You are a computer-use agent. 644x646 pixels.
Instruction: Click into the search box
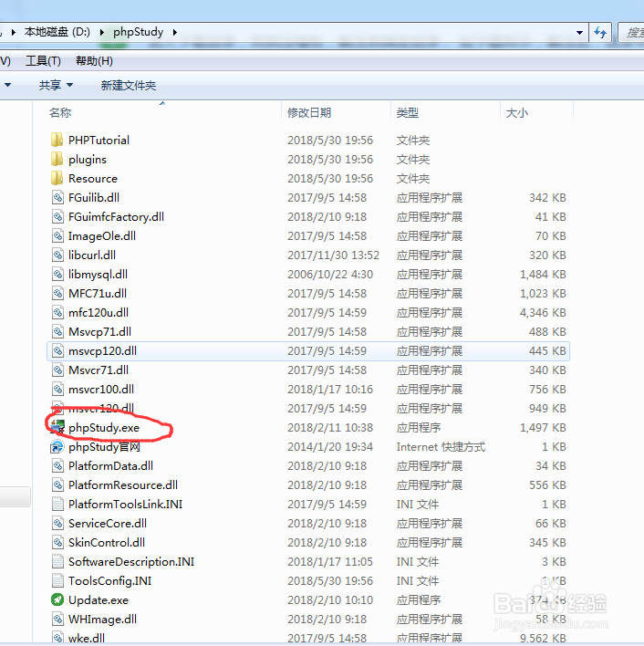coord(631,32)
